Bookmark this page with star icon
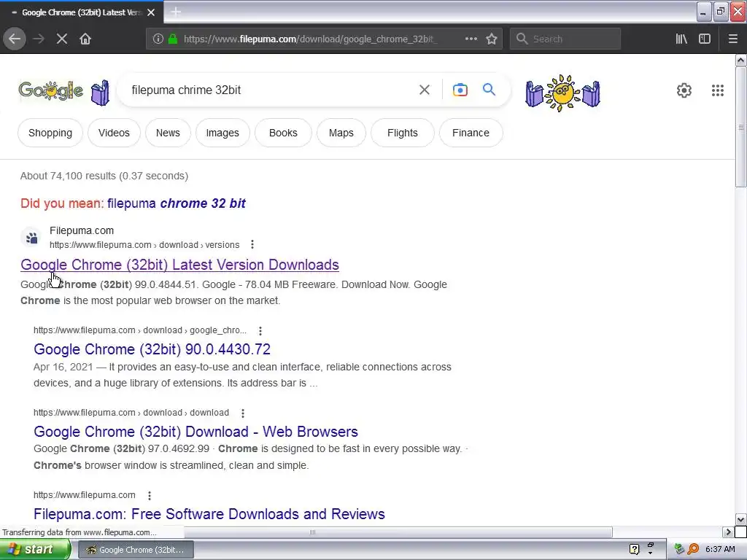This screenshot has height=560, width=747. point(492,39)
